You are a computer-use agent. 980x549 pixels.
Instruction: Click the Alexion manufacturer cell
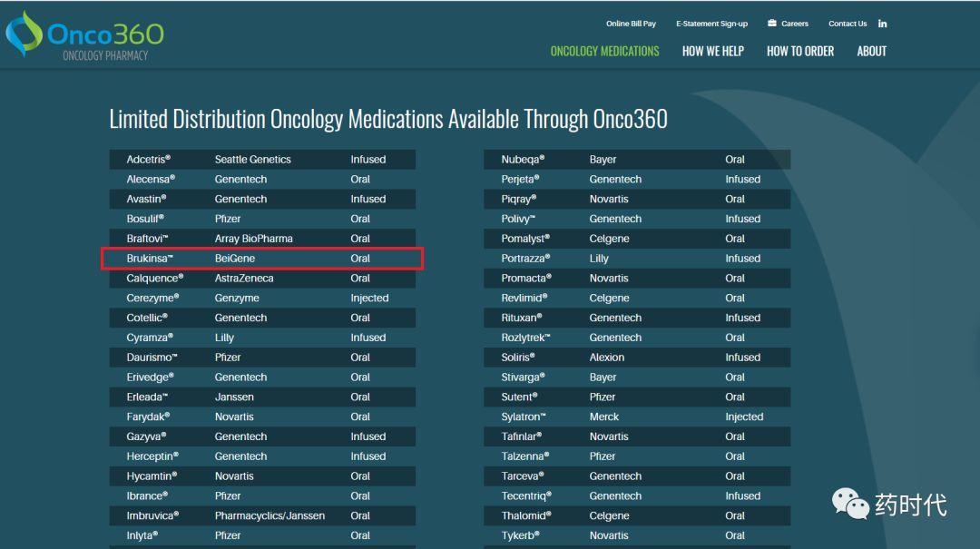coord(606,358)
